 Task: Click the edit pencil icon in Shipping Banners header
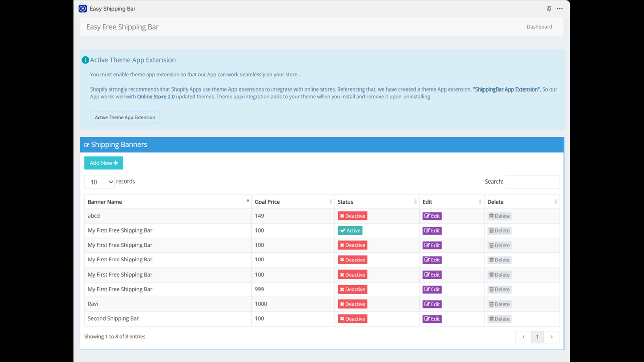point(87,144)
